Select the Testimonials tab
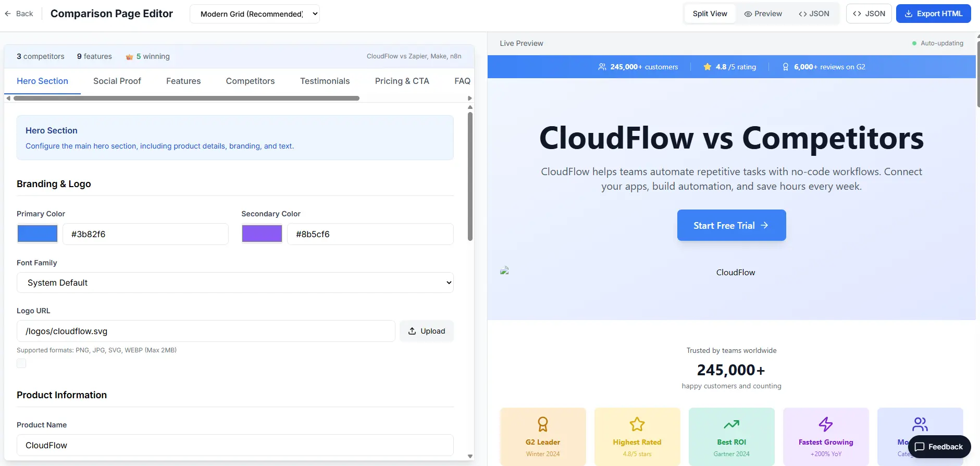 click(325, 81)
